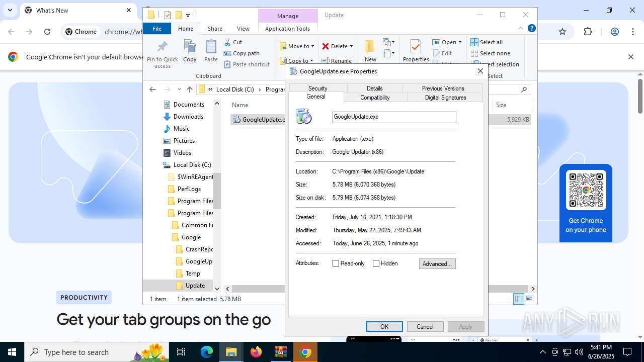Click Pin to Quick access in Explorer ribbon
This screenshot has width=644, height=362.
(162, 54)
